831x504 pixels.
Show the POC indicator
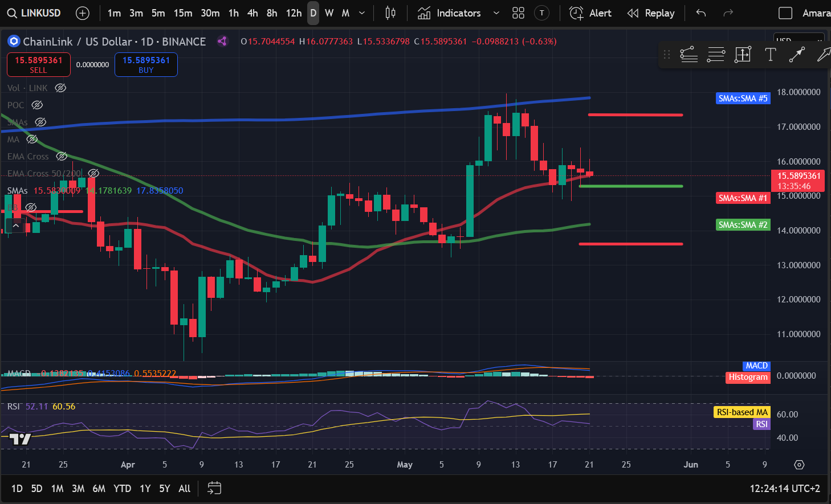tap(37, 105)
